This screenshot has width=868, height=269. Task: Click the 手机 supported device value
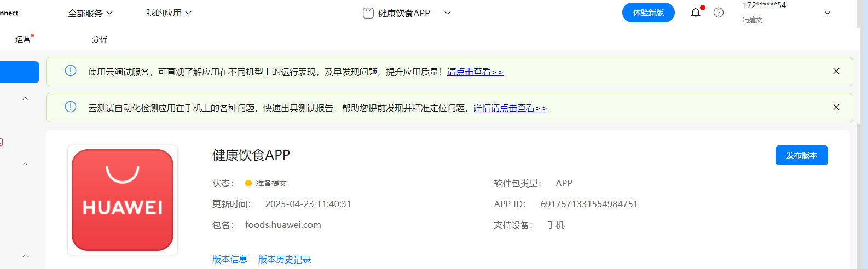[x=555, y=225]
